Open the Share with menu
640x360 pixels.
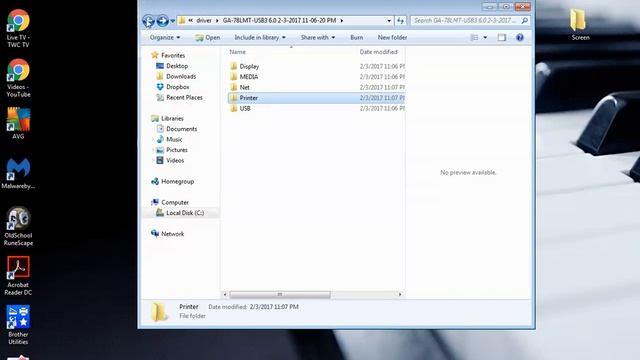tap(318, 38)
